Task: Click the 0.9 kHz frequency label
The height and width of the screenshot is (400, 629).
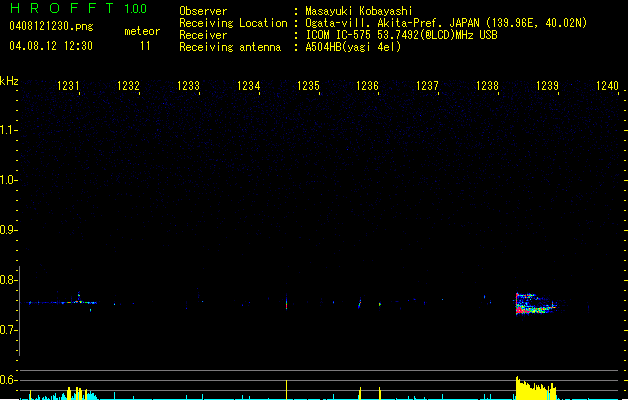Action: 8,230
